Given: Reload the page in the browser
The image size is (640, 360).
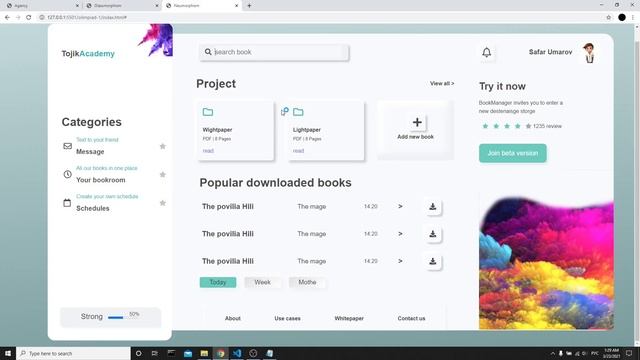Looking at the screenshot, I should click(29, 17).
